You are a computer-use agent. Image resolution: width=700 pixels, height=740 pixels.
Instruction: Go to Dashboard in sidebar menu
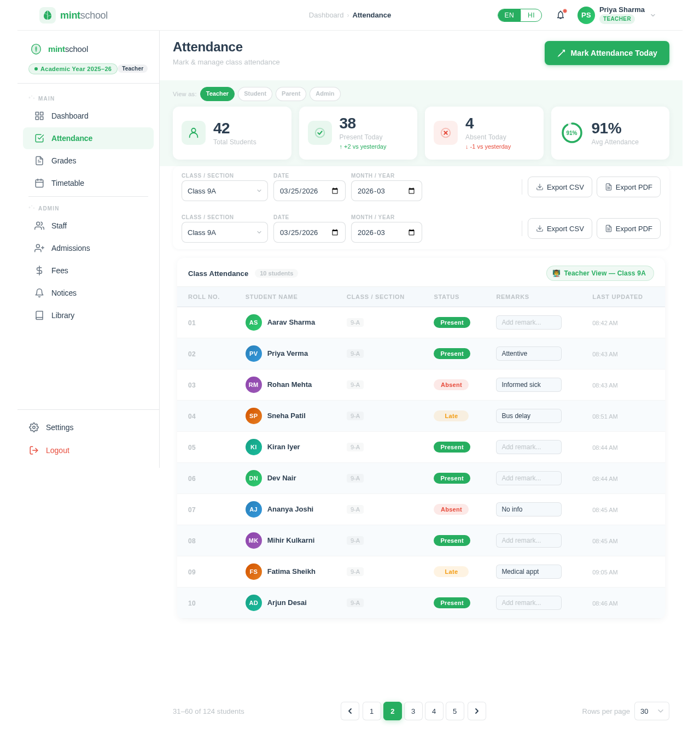click(x=69, y=116)
